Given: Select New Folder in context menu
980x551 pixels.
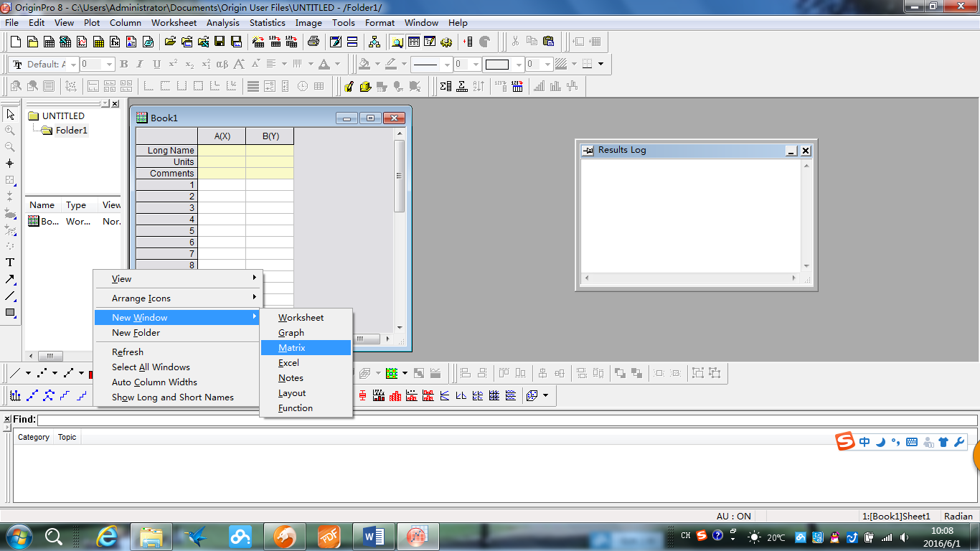Looking at the screenshot, I should tap(136, 333).
